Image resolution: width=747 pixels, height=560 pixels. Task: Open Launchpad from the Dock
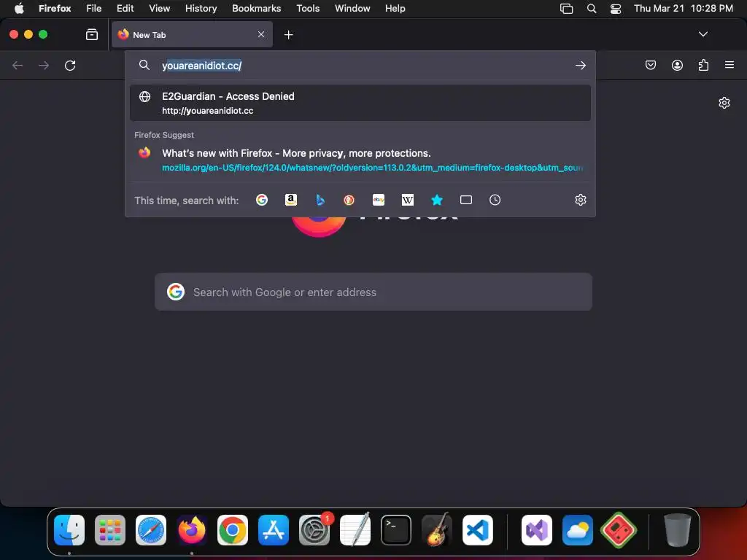pos(110,530)
